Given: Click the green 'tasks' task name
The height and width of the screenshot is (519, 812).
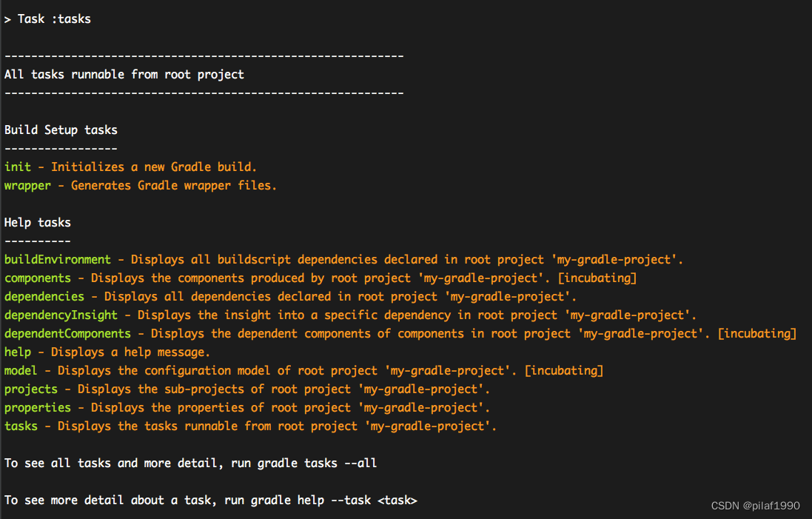Looking at the screenshot, I should click(21, 426).
